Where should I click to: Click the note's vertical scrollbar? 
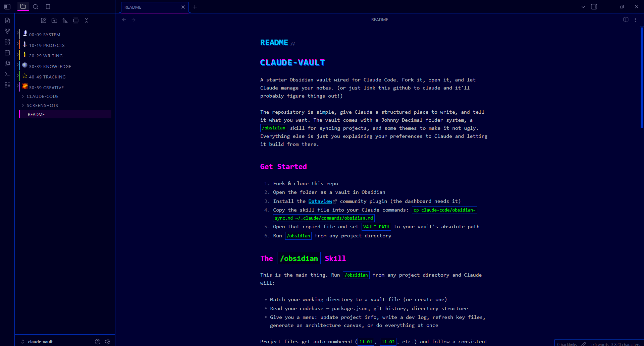(642, 78)
